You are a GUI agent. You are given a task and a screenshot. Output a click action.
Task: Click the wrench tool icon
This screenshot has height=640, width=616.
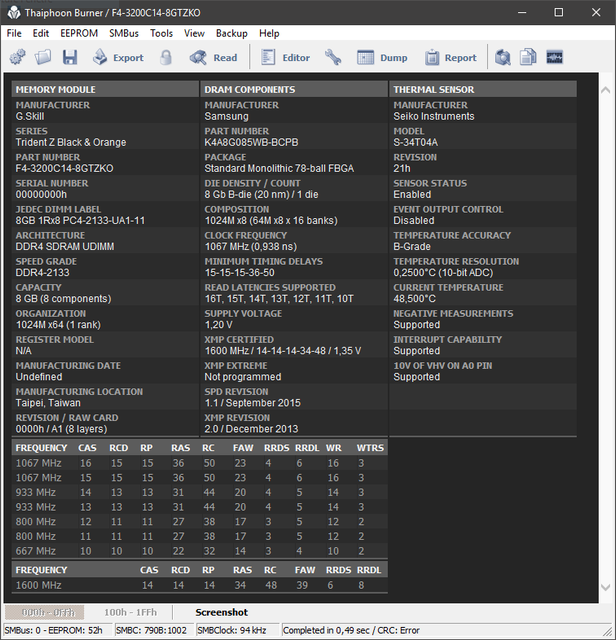pyautogui.click(x=333, y=58)
